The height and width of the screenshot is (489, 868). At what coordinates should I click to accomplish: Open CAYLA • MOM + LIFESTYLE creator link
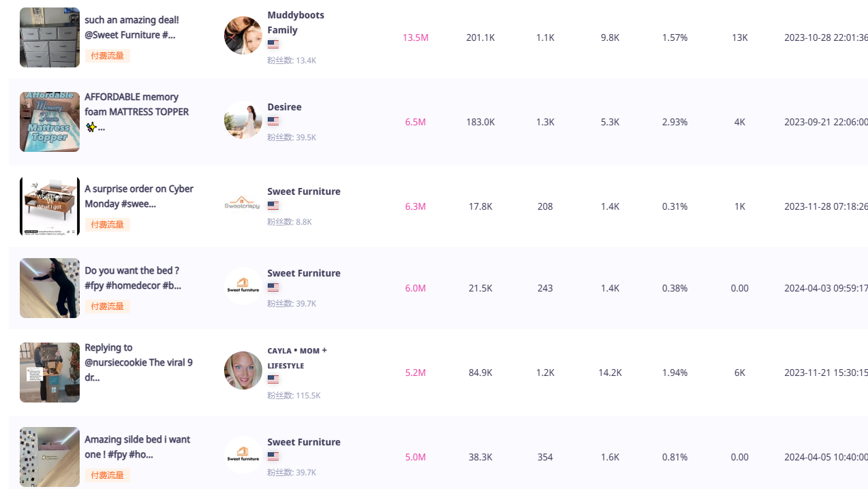pos(296,358)
